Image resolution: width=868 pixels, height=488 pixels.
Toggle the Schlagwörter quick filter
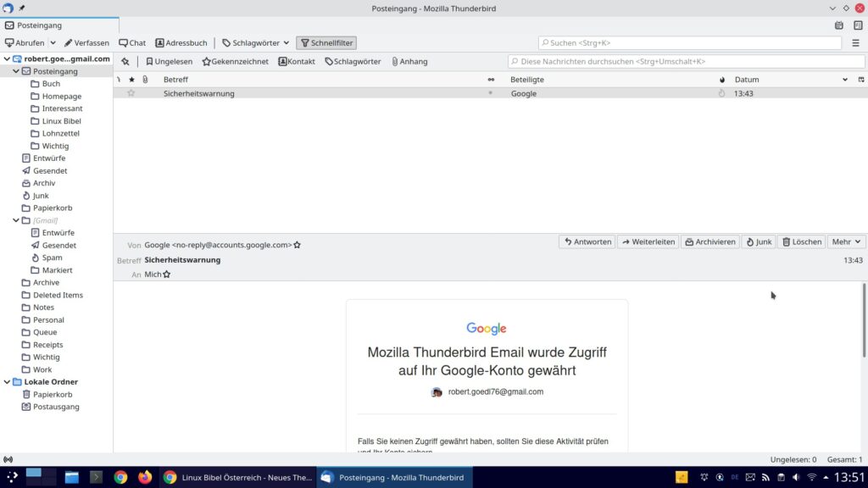click(x=353, y=61)
